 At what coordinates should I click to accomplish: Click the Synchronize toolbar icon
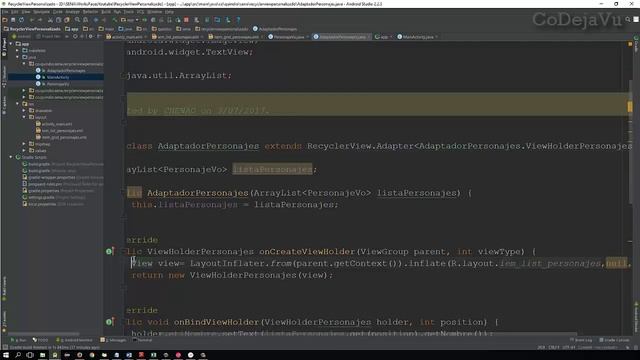click(x=21, y=20)
